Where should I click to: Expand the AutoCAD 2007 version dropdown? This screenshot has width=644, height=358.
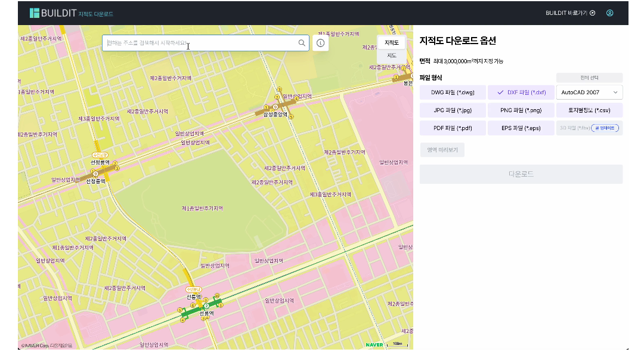(589, 92)
